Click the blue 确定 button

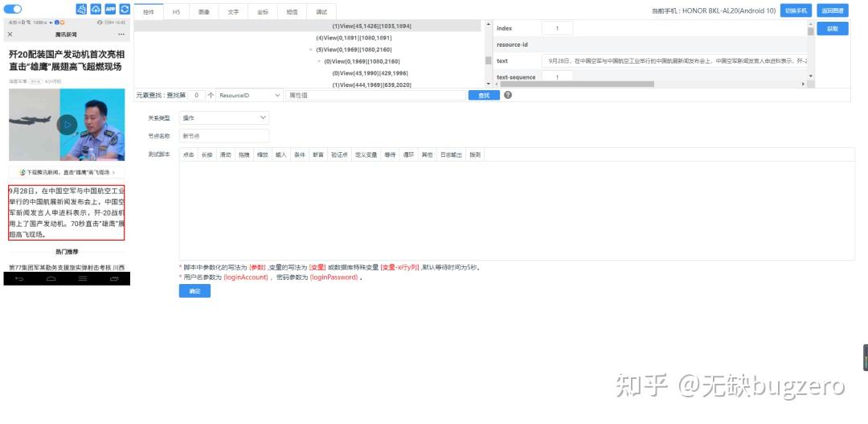pos(194,291)
